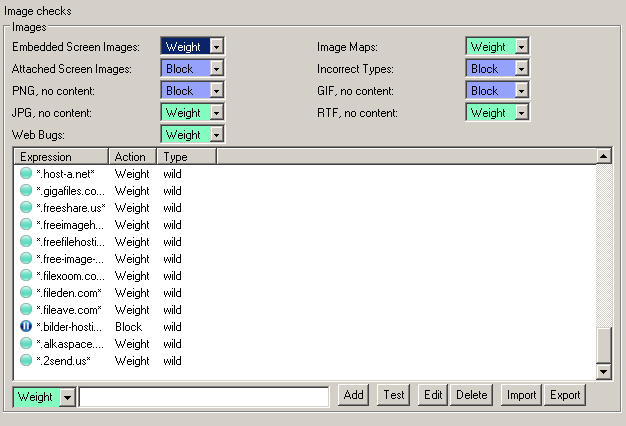The height and width of the screenshot is (426, 626).
Task: Sort list by Expression column header
Action: tap(59, 157)
